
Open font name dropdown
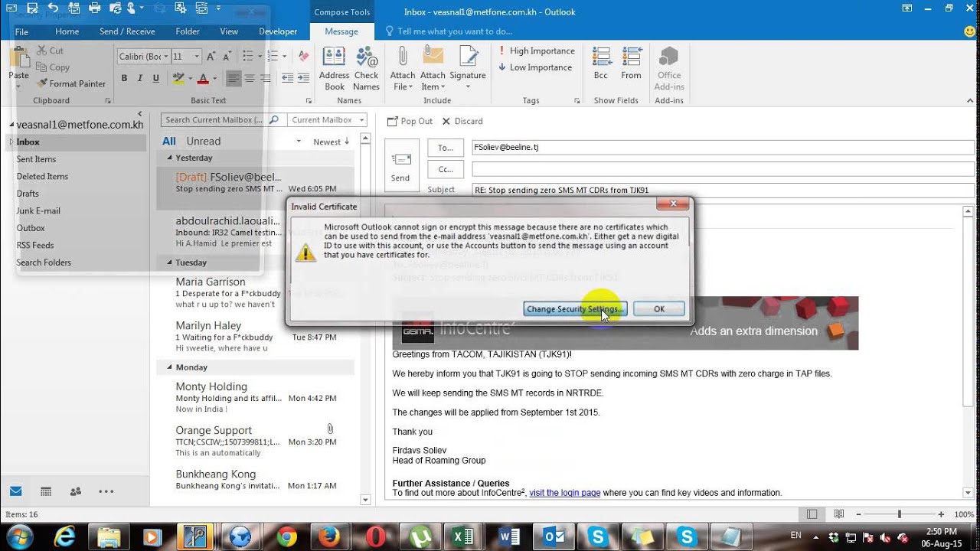point(165,57)
